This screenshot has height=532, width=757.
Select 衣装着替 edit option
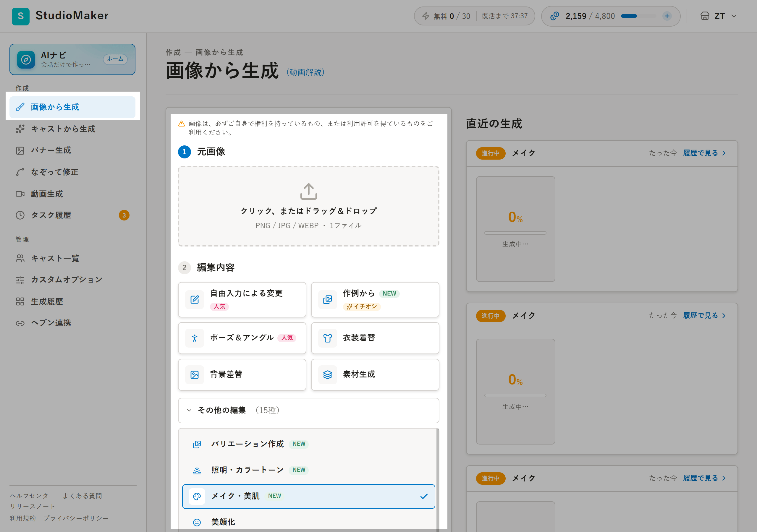tap(375, 338)
